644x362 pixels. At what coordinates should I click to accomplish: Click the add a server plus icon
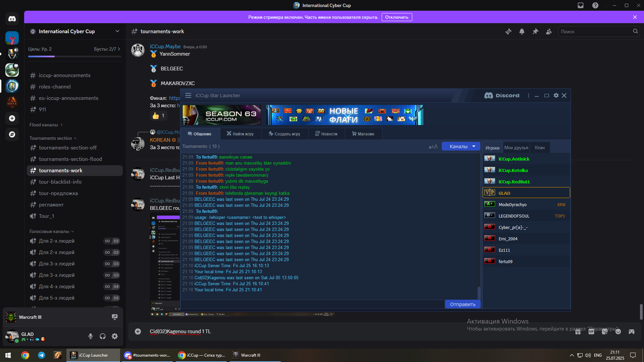pyautogui.click(x=12, y=118)
